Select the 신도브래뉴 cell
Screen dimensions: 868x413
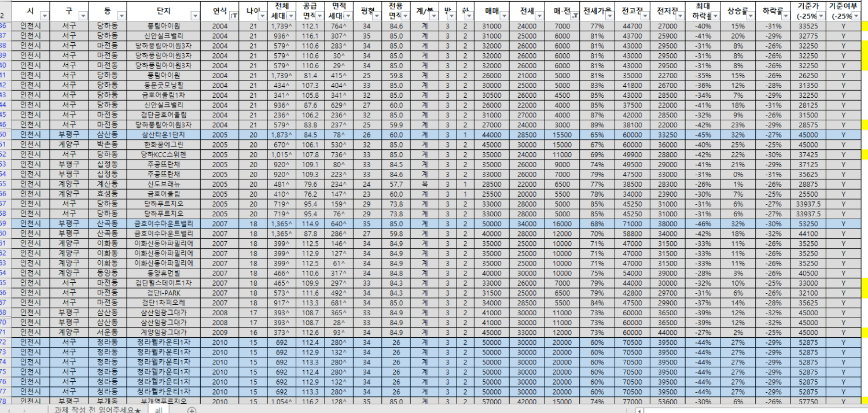click(x=164, y=184)
